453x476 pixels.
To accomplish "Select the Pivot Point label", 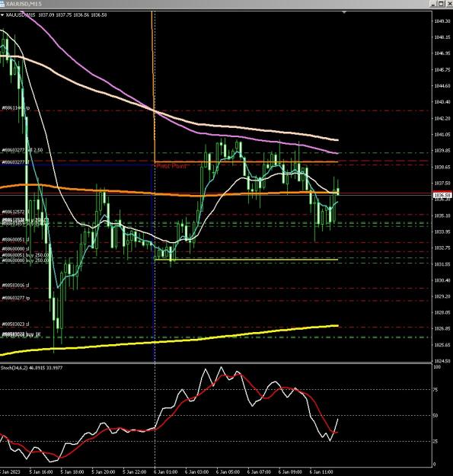I will 171,166.
